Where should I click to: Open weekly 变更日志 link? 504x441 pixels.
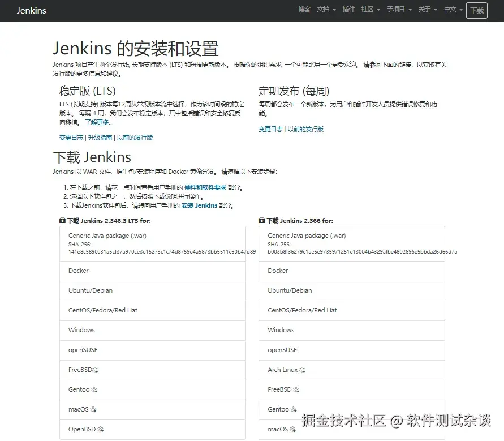click(270, 129)
